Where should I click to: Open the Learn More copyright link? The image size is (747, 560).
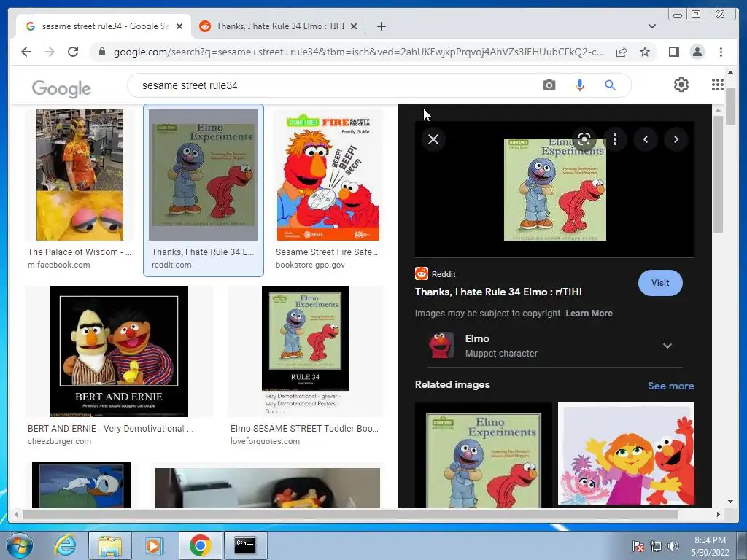(589, 314)
